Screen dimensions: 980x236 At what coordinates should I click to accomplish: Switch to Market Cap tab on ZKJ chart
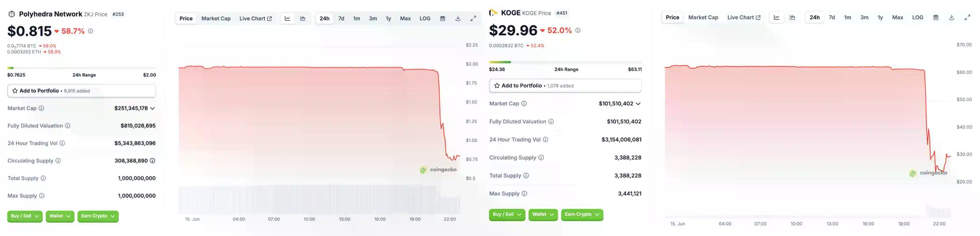(x=216, y=18)
